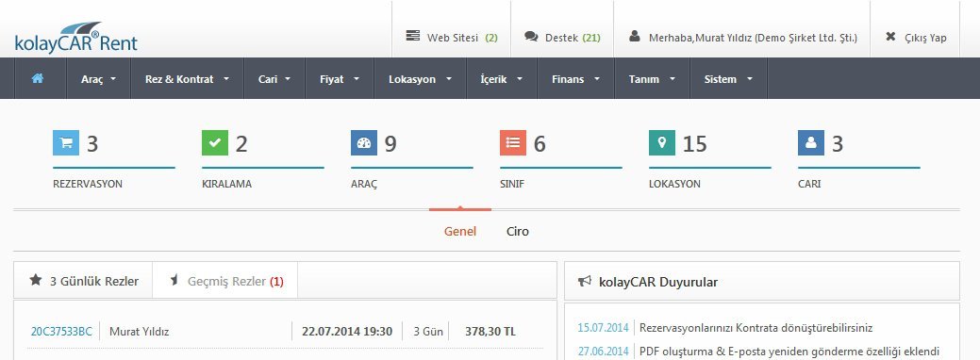Click the star icon in 3 Günlük Rezler
Viewport: 980px width, 360px height.
[36, 279]
